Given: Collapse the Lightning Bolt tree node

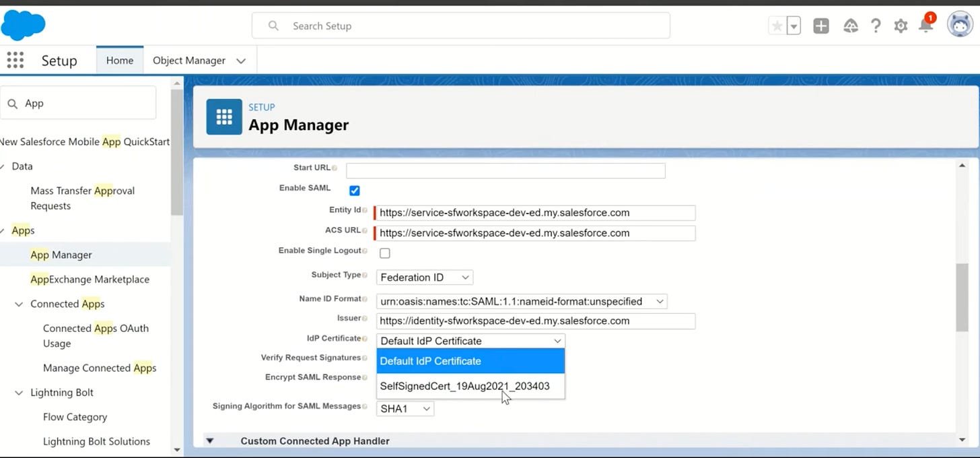Looking at the screenshot, I should point(19,393).
